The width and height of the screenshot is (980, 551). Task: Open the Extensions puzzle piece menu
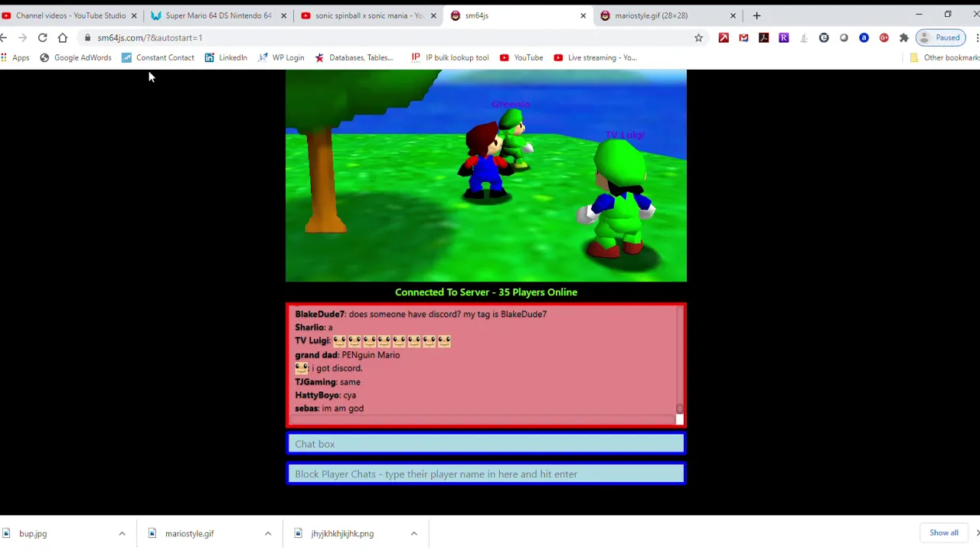(x=903, y=37)
